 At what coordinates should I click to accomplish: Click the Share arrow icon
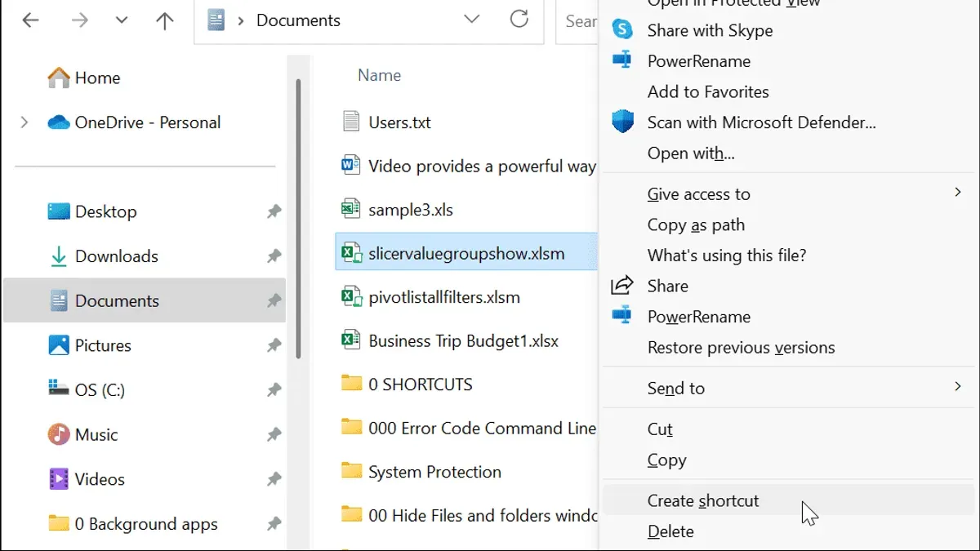pos(622,286)
